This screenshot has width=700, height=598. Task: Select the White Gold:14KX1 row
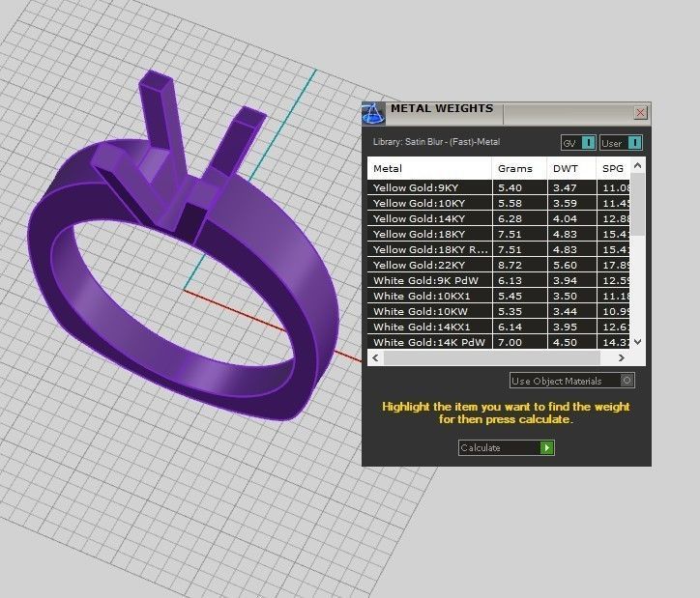pyautogui.click(x=499, y=327)
